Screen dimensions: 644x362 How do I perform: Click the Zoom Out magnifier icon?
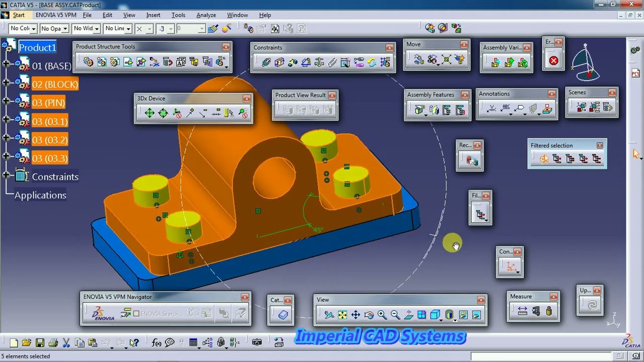[x=395, y=315]
